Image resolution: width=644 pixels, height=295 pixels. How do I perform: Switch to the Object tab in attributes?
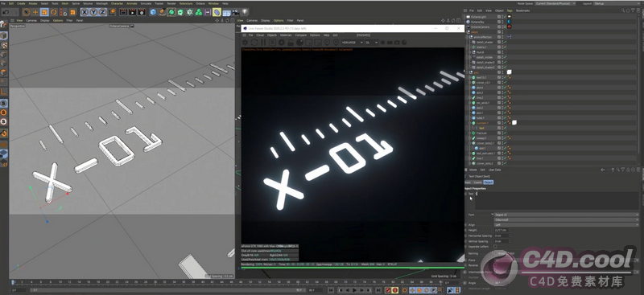(489, 182)
